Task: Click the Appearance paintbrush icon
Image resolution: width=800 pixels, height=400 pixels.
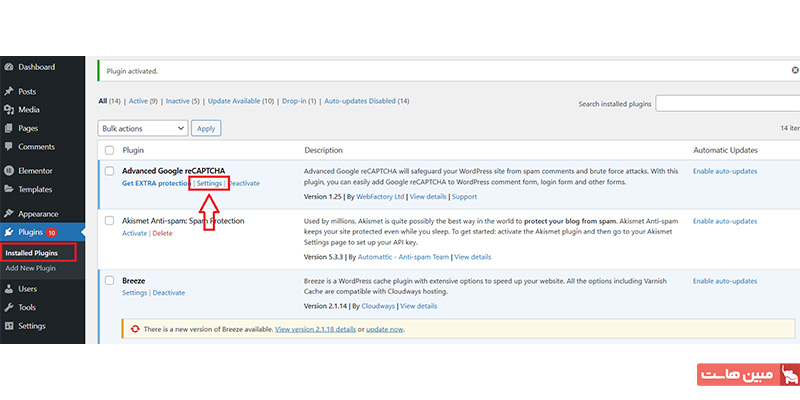Action: (8, 214)
